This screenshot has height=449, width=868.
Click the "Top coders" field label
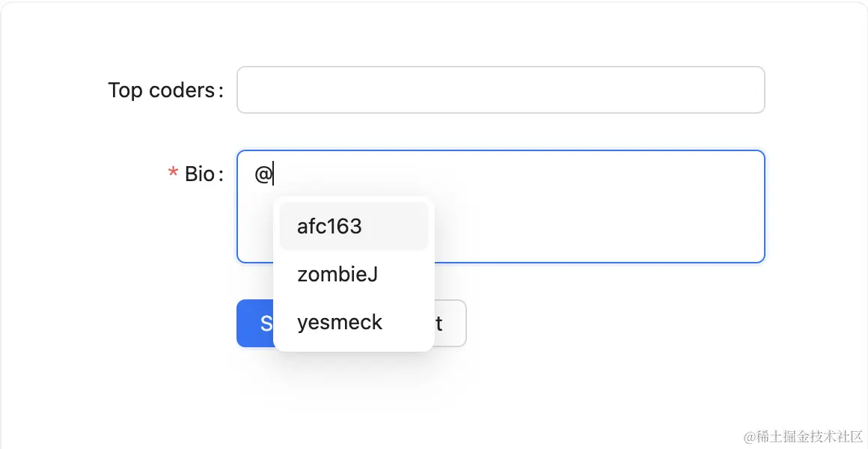[x=162, y=91]
